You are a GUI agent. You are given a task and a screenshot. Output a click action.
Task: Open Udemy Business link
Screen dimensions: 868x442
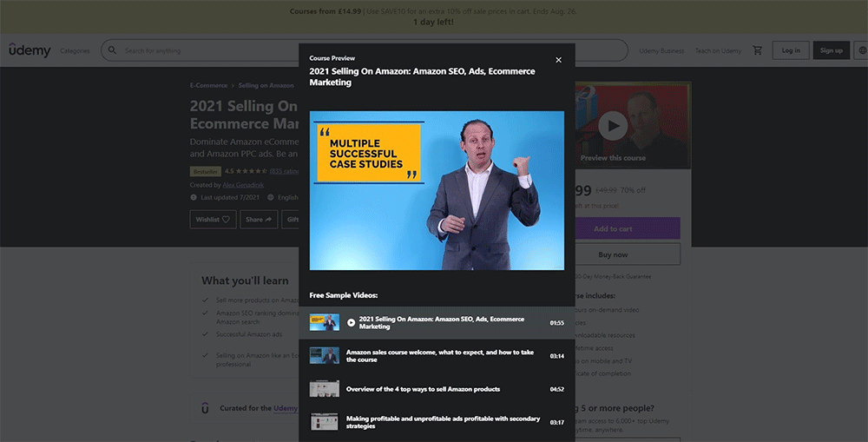click(661, 50)
